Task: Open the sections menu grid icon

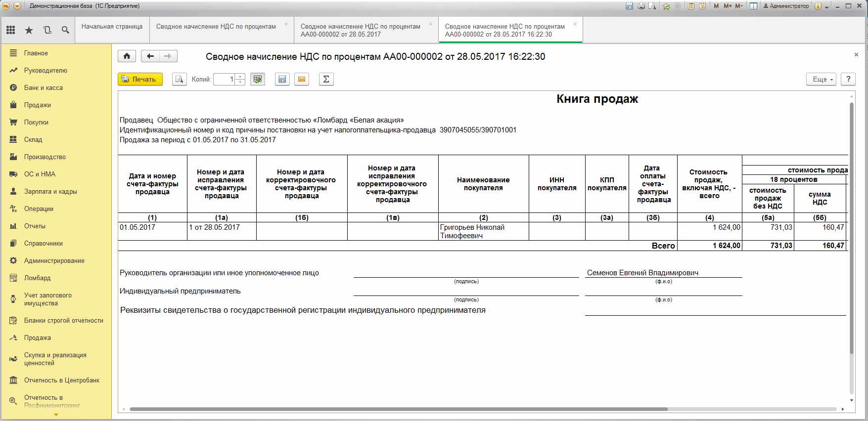Action: pyautogui.click(x=11, y=30)
